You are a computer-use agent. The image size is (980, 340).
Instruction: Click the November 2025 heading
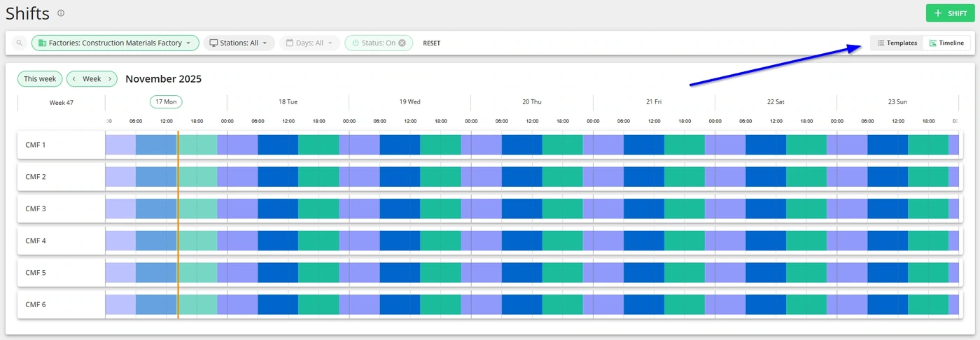pyautogui.click(x=164, y=79)
